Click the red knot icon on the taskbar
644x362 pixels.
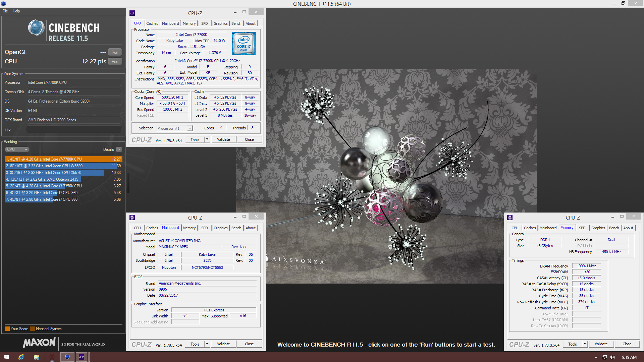tap(52, 357)
